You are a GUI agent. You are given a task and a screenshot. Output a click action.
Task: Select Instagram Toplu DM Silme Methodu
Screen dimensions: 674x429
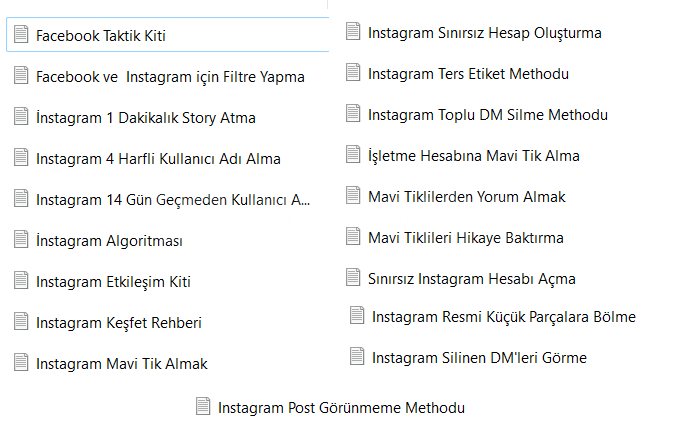click(487, 114)
